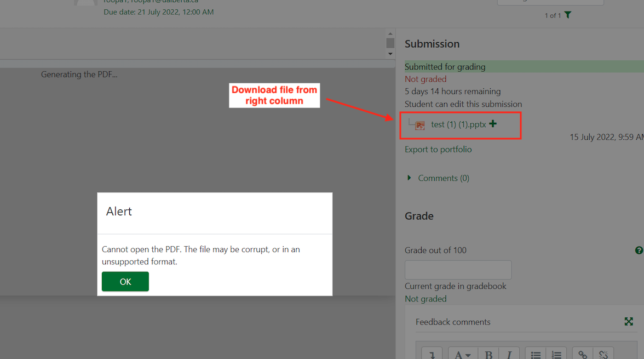Click the unlink icon in editor toolbar
Screen dimensions: 644x359
[x=603, y=354]
